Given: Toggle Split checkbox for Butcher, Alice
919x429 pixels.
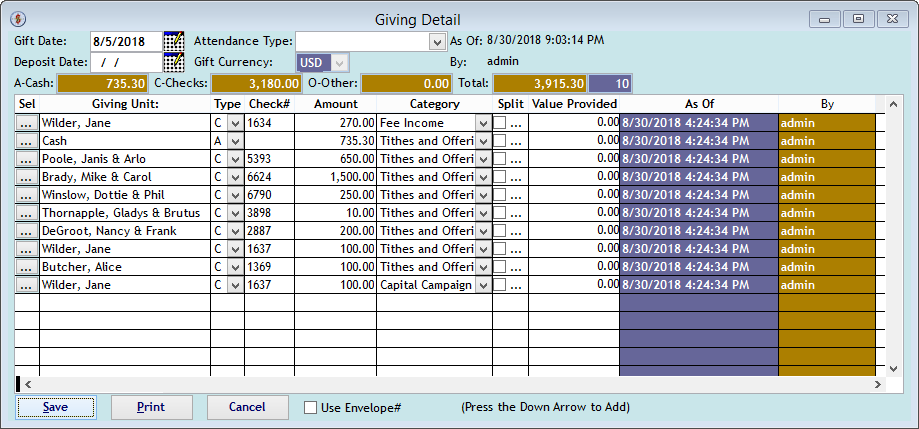Looking at the screenshot, I should tap(500, 267).
